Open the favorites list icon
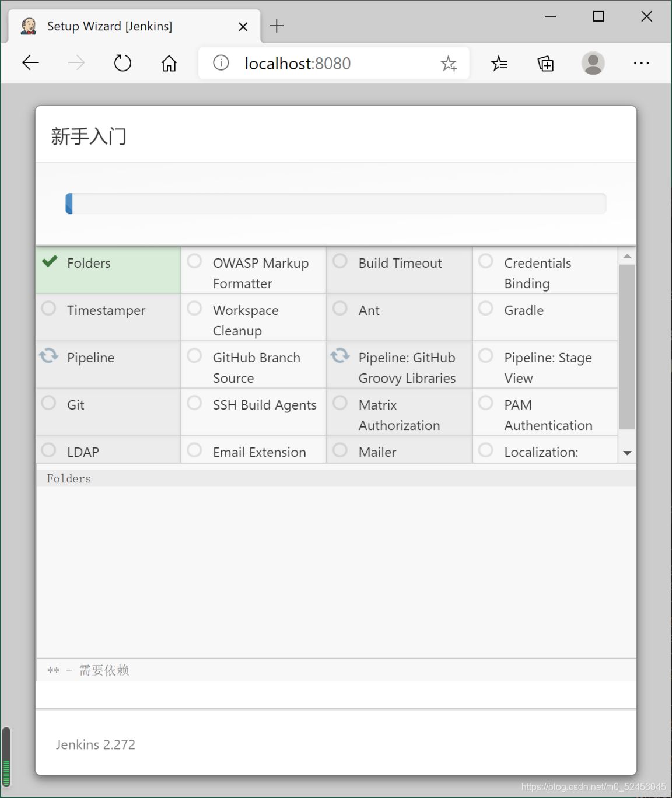 click(x=499, y=63)
